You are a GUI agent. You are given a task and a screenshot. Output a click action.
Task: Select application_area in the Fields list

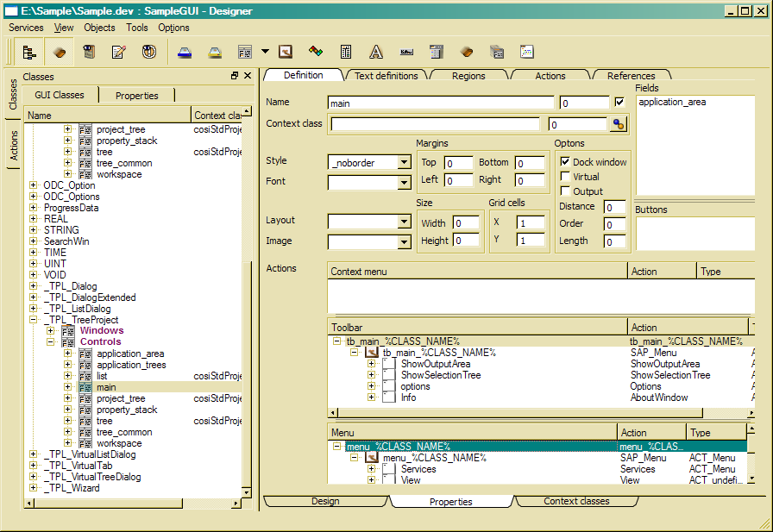[x=672, y=102]
